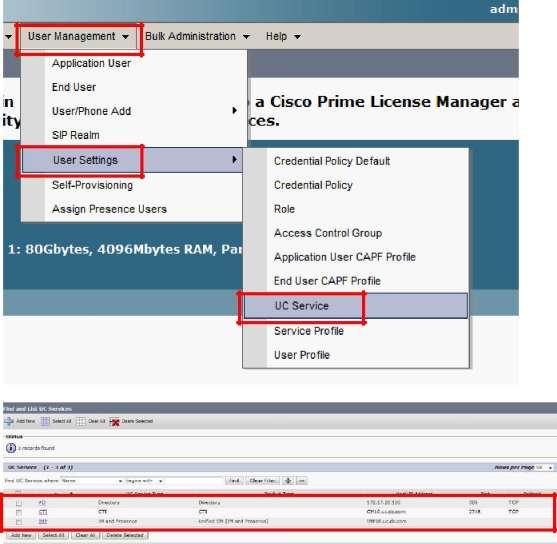
Task: Tick the checkbox for the Directory row
Action: [19, 503]
